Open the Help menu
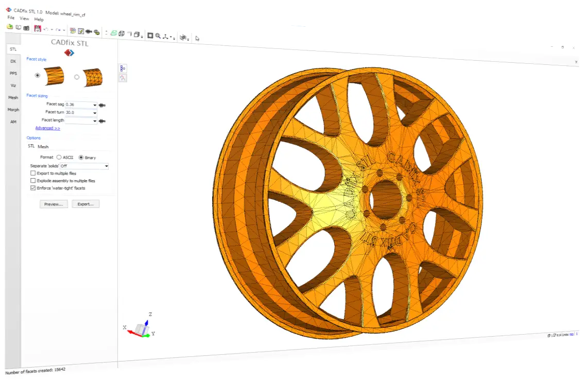This screenshot has width=588, height=383. (x=39, y=20)
